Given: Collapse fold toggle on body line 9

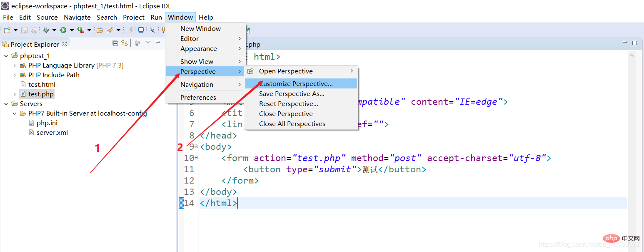Looking at the screenshot, I should 196,146.
